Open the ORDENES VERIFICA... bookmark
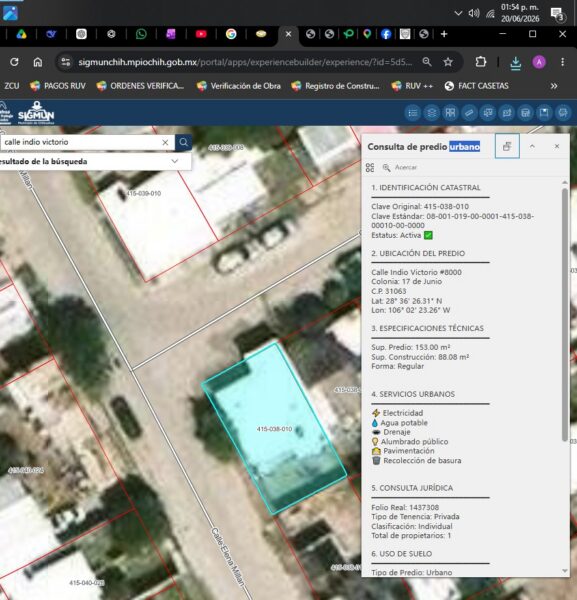This screenshot has height=600, width=577. (140, 86)
